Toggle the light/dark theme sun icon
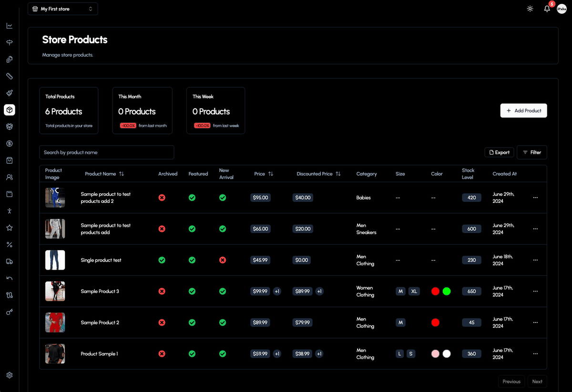Image resolution: width=572 pixels, height=392 pixels. [x=530, y=9]
